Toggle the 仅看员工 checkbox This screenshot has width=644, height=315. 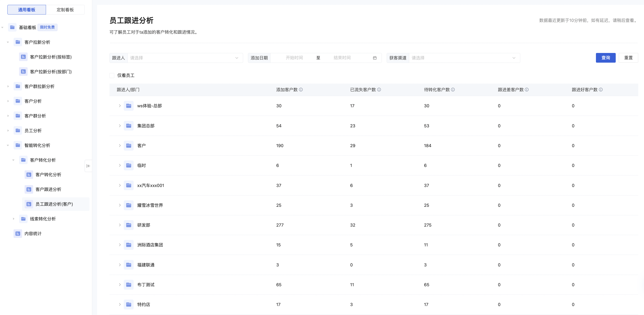112,75
